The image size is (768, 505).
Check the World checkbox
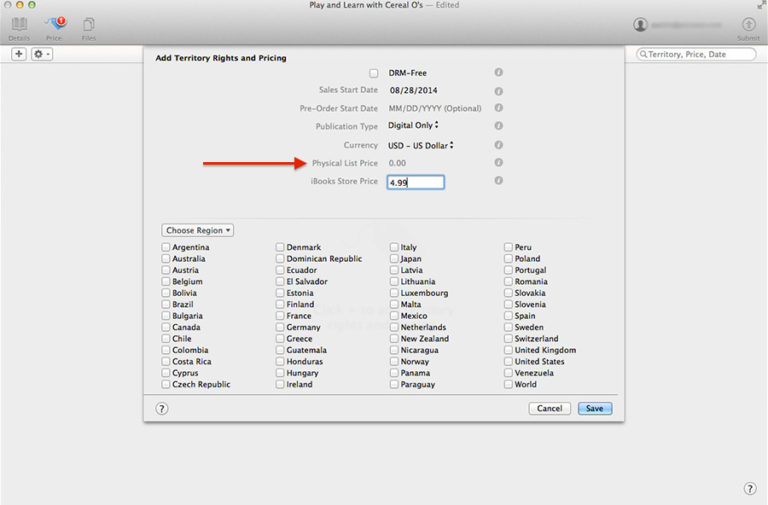point(508,385)
